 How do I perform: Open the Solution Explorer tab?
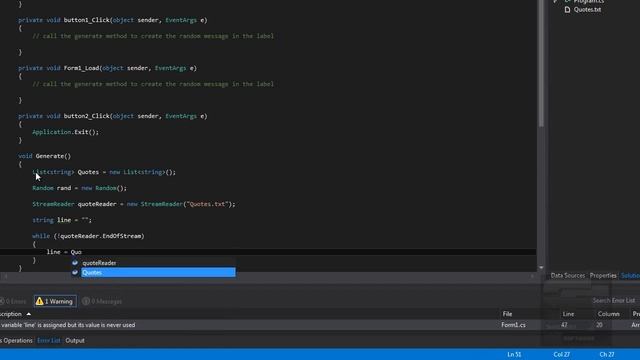point(630,276)
